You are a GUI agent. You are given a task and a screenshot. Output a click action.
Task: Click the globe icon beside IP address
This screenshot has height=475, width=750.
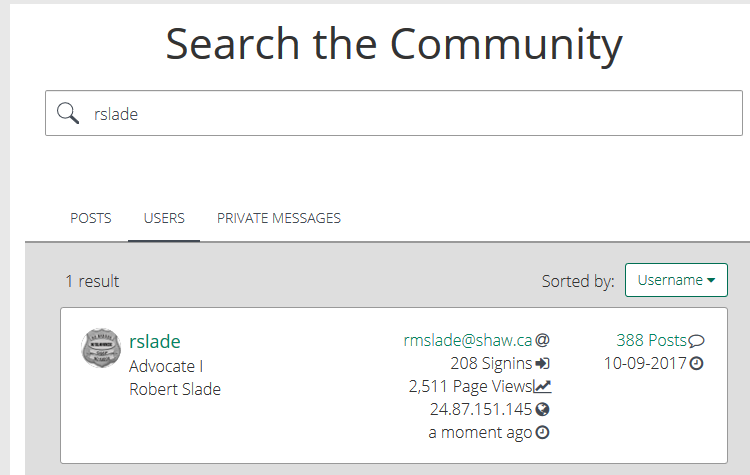coord(542,410)
